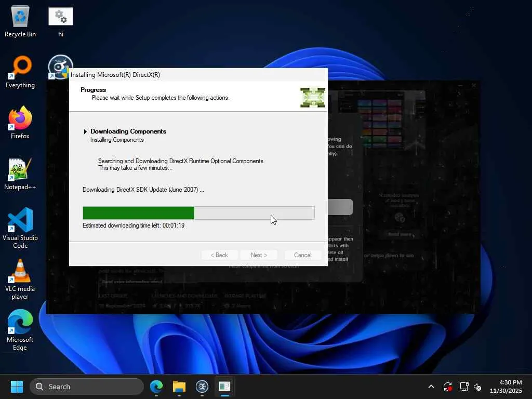Viewport: 532px width, 399px height.
Task: Click the 'Downloading Components' heading
Action: [128, 131]
